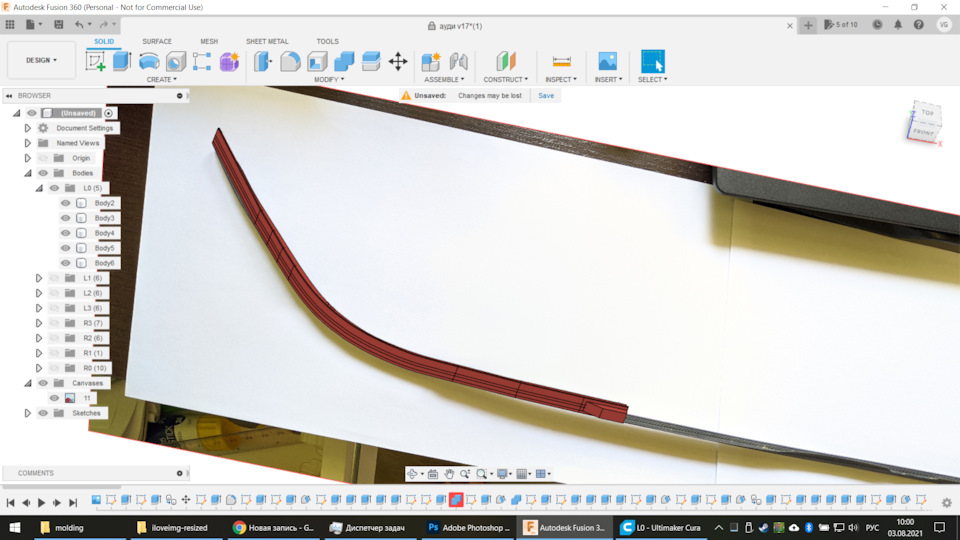Open the Windows Start menu

point(14,527)
